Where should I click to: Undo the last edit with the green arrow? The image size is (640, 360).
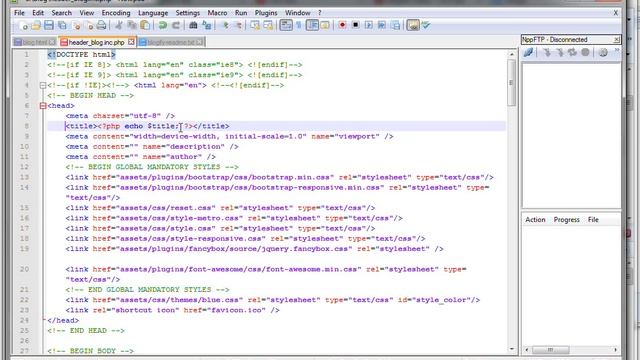coord(162,25)
